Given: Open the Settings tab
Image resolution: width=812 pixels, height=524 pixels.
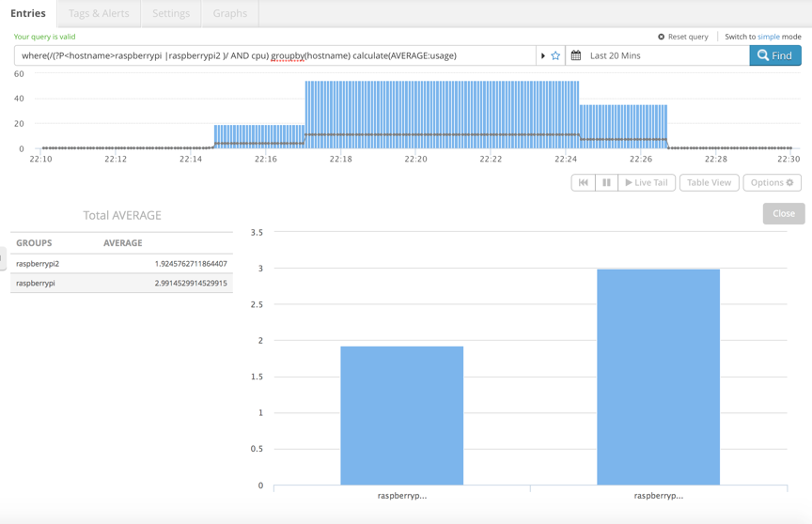Looking at the screenshot, I should point(171,13).
